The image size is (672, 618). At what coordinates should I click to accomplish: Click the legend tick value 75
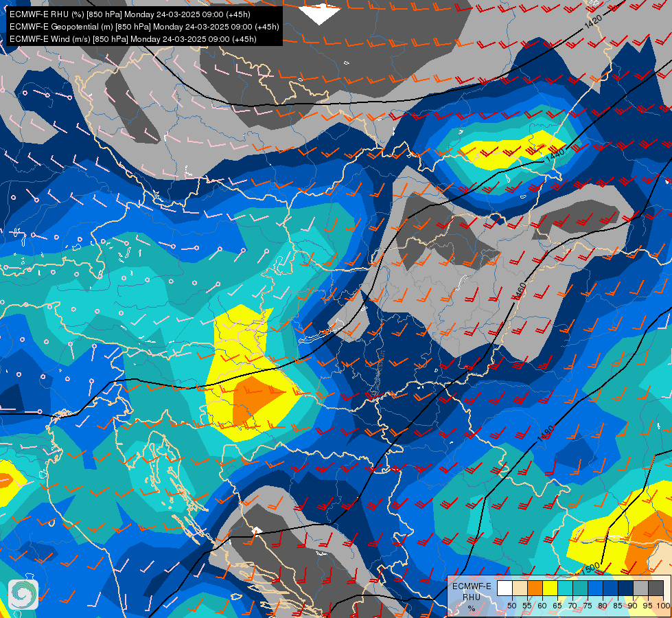coord(588,606)
